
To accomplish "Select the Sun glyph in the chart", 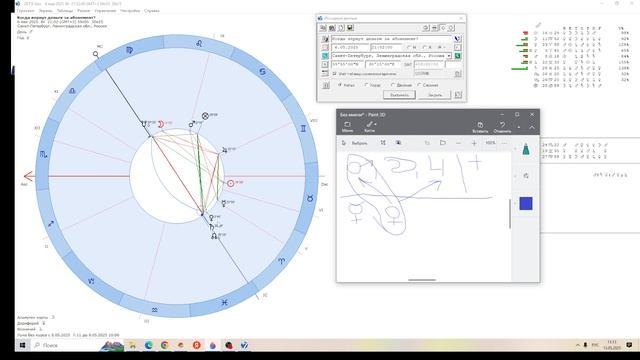I will pos(231,184).
